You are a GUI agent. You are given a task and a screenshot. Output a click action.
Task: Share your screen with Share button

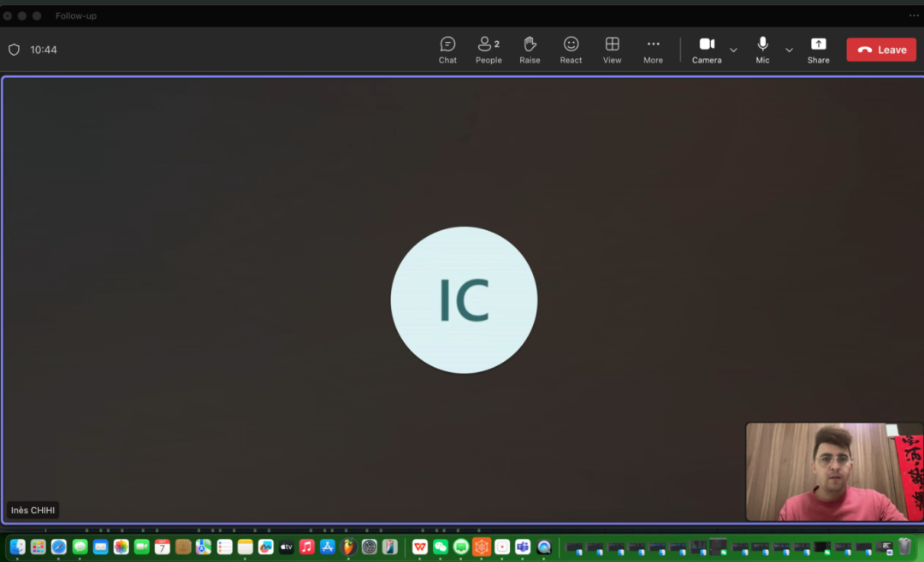pyautogui.click(x=818, y=50)
